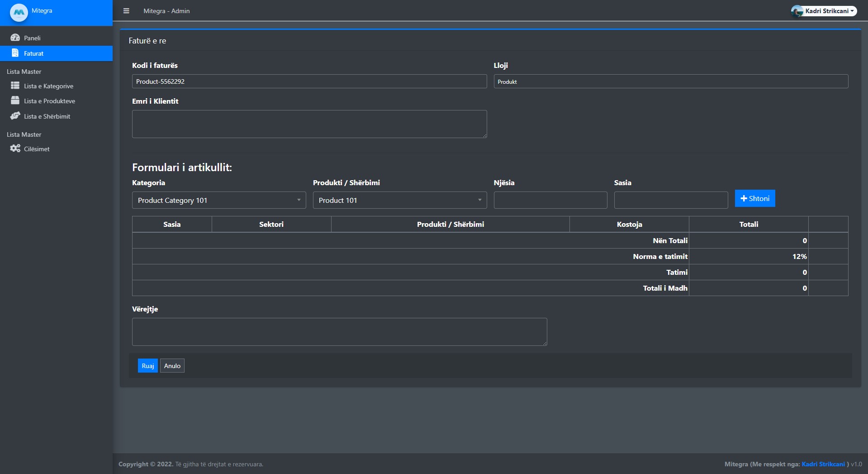Open Paneli dashboard icon

(15, 38)
